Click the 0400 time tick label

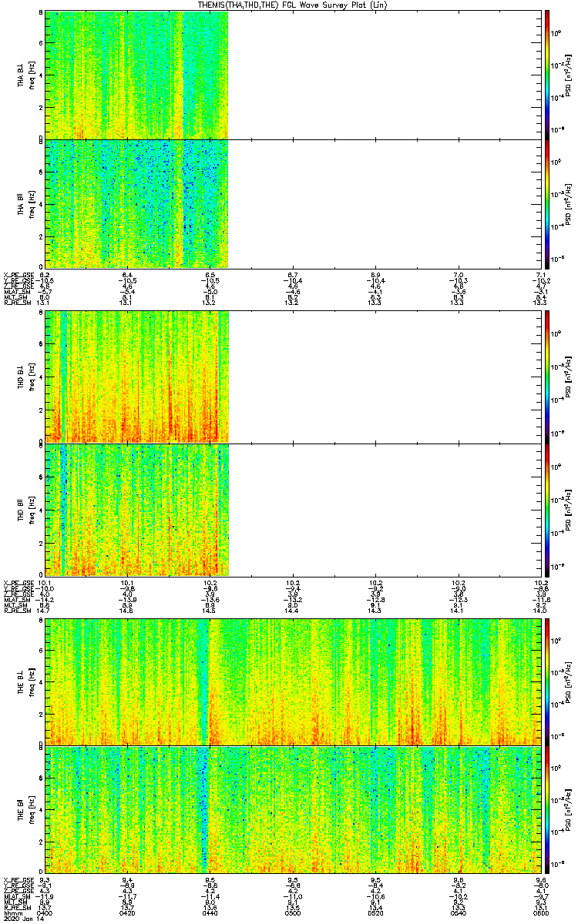click(x=45, y=912)
